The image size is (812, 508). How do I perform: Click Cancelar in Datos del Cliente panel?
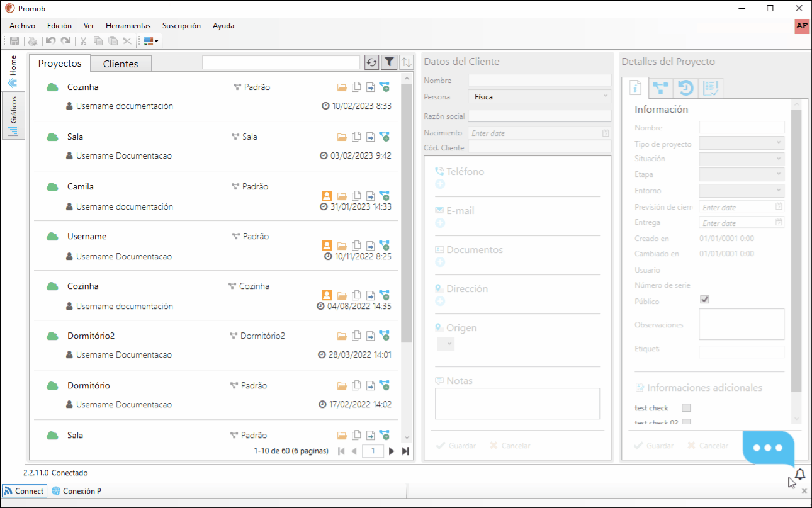510,445
